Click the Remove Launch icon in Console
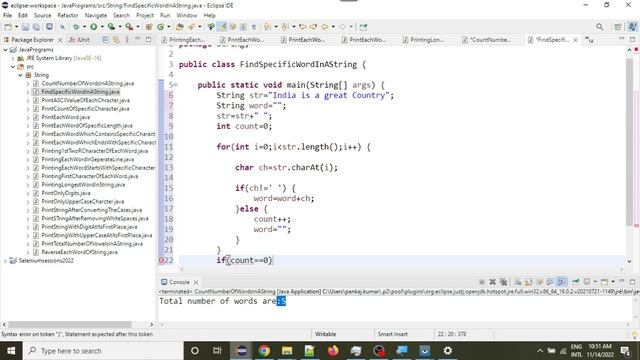This screenshot has height=360, width=640. [x=493, y=282]
